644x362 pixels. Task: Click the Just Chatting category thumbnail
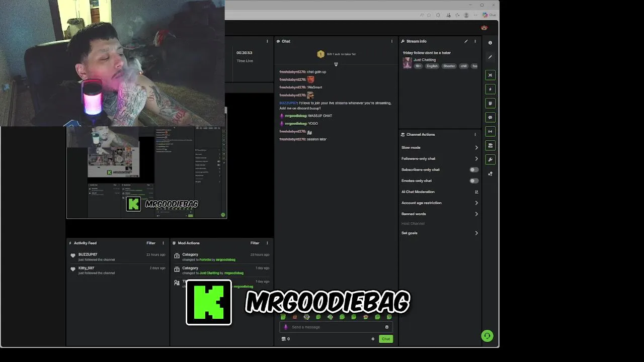click(x=407, y=63)
